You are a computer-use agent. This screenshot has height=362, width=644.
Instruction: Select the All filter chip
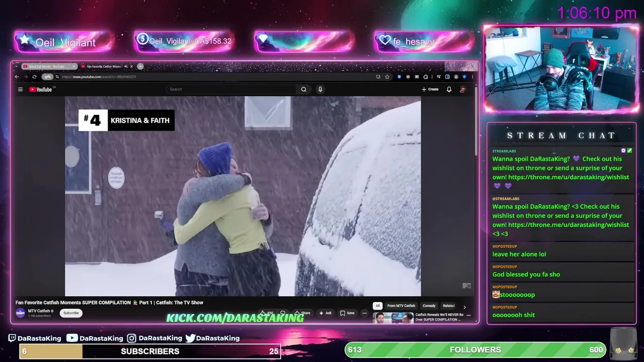(x=377, y=306)
